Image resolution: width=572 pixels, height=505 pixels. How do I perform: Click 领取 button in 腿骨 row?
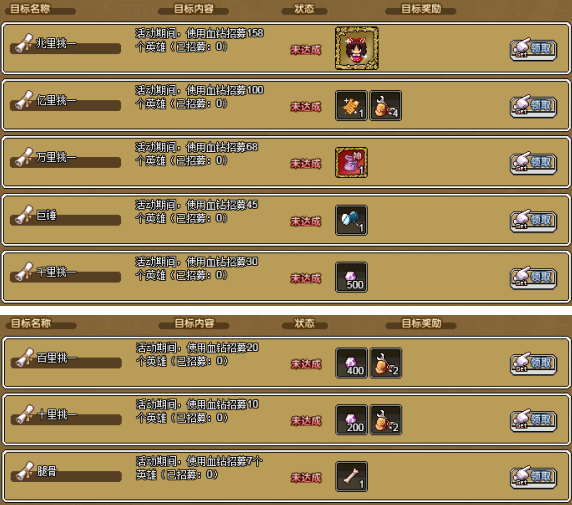click(533, 477)
